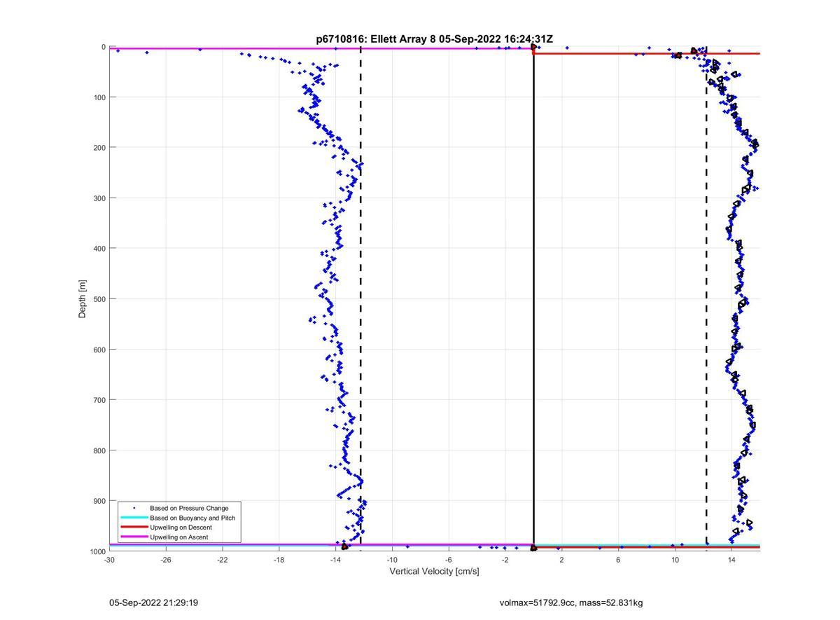Click x-axis tick label '-22'
The image size is (840, 620).
[x=223, y=560]
